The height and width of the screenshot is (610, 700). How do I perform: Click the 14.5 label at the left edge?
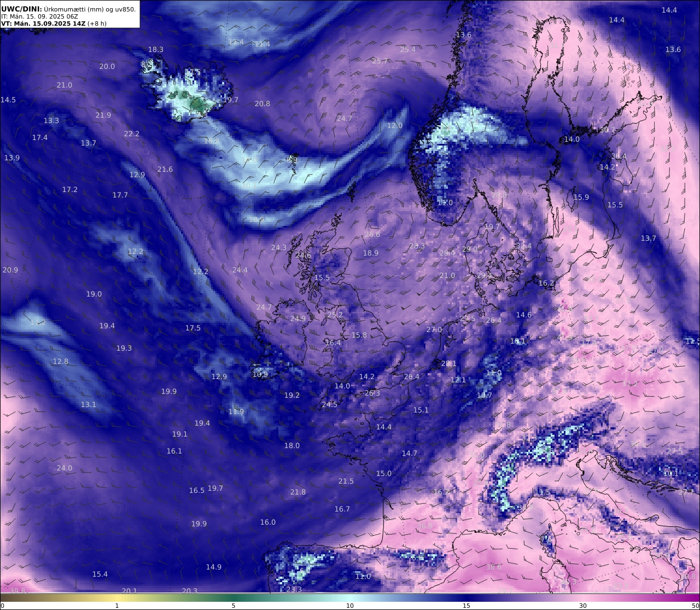pos(8,100)
